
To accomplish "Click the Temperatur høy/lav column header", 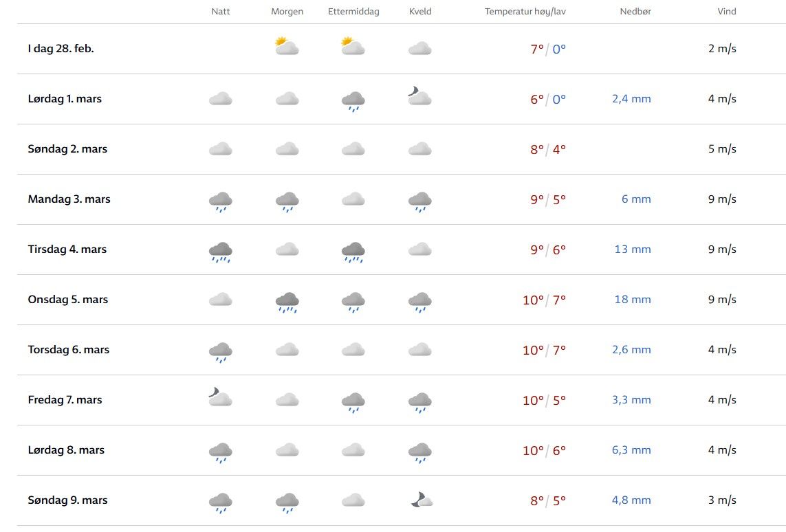I will (x=525, y=12).
